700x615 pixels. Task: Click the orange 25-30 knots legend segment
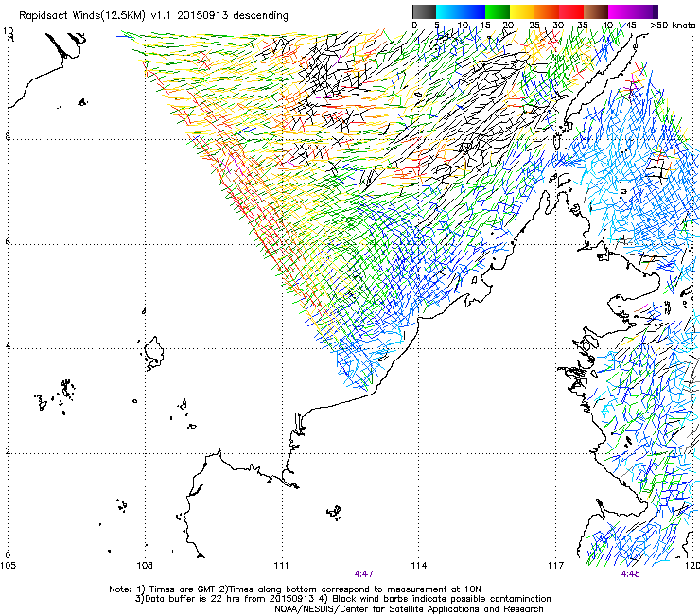pyautogui.click(x=547, y=11)
